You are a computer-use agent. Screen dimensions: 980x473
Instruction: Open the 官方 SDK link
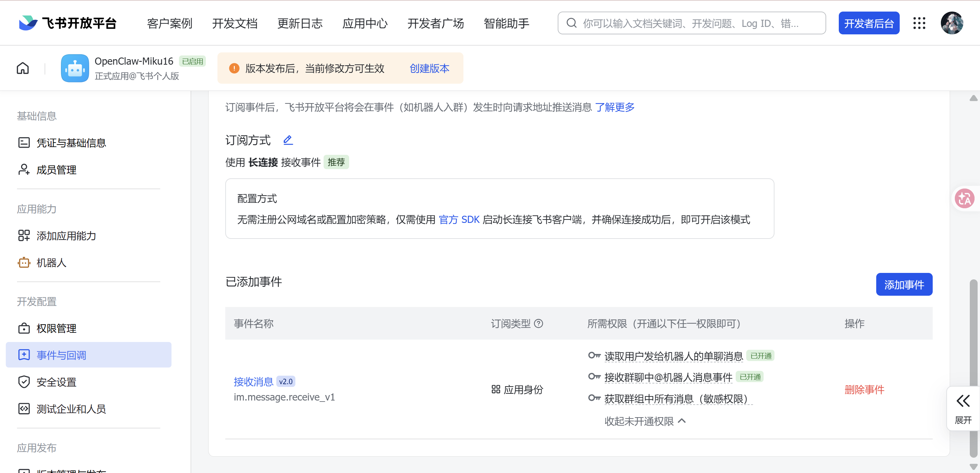[x=459, y=219]
